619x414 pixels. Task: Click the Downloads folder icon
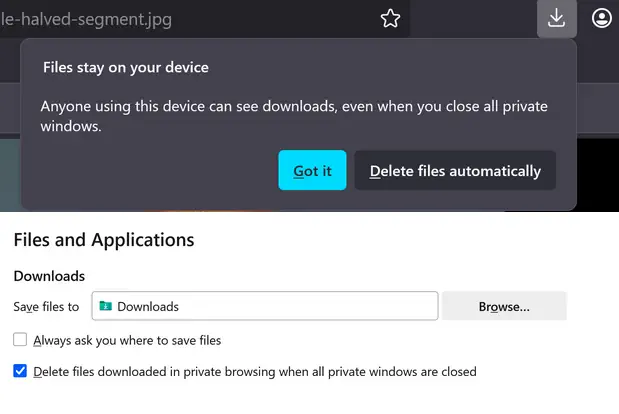[x=106, y=306]
